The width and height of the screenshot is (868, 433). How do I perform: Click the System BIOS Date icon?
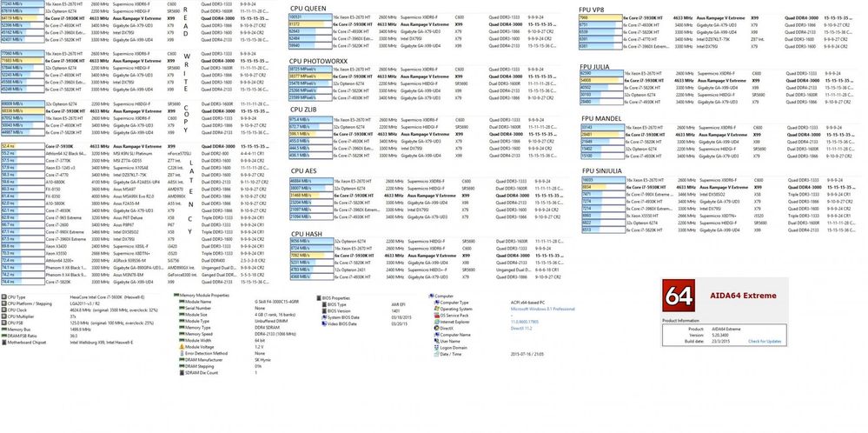pyautogui.click(x=324, y=317)
